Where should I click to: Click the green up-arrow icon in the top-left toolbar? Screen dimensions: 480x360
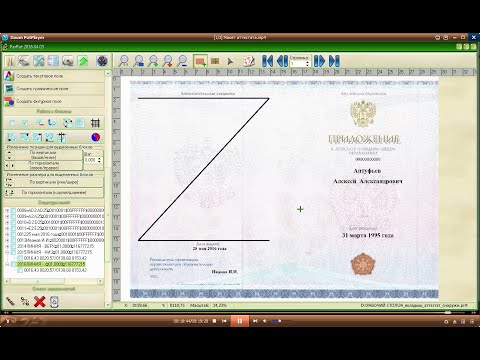(x=83, y=61)
